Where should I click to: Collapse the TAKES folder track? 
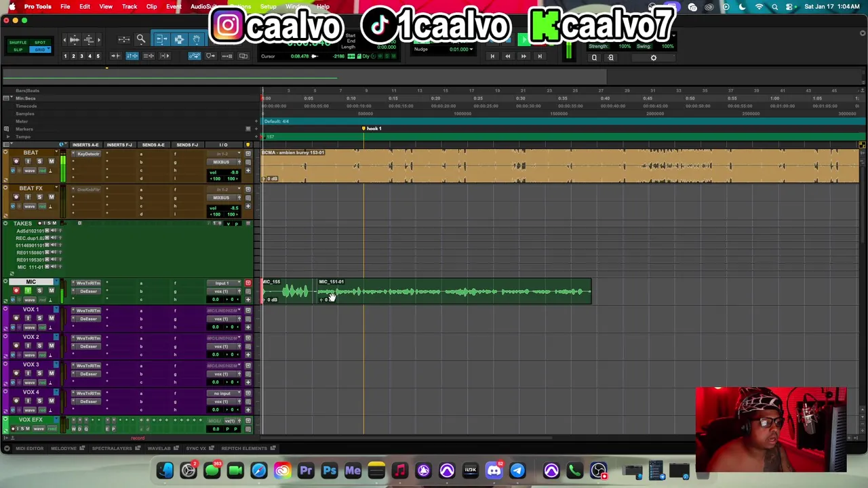[x=5, y=223]
